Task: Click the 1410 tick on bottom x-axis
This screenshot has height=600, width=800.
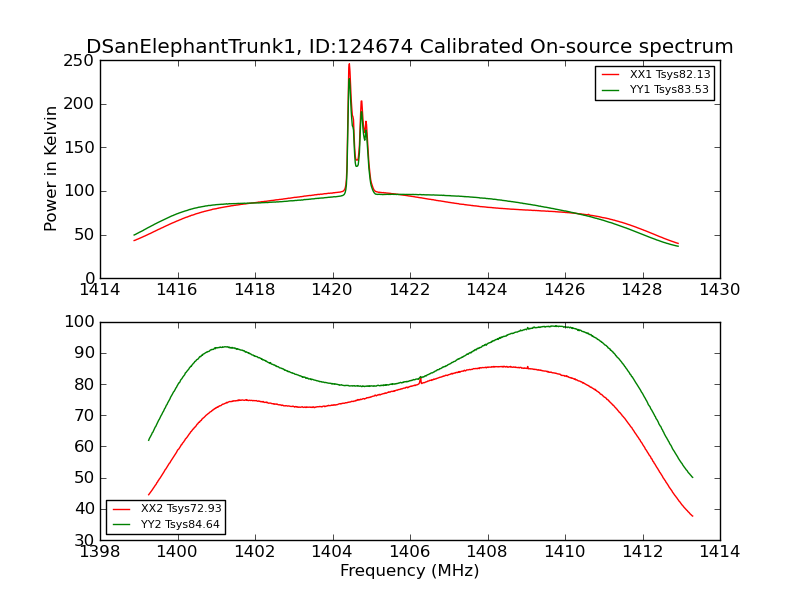Action: pyautogui.click(x=565, y=552)
